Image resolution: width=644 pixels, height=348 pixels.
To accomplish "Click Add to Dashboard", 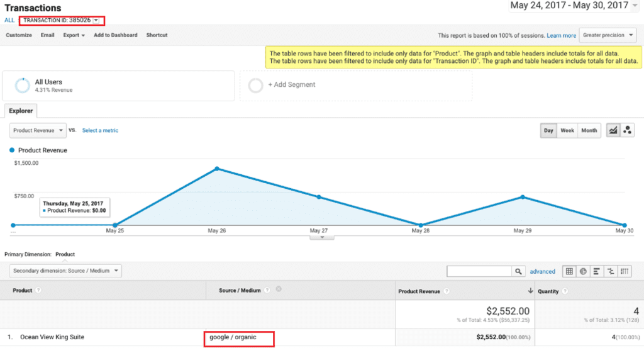I will click(x=116, y=35).
